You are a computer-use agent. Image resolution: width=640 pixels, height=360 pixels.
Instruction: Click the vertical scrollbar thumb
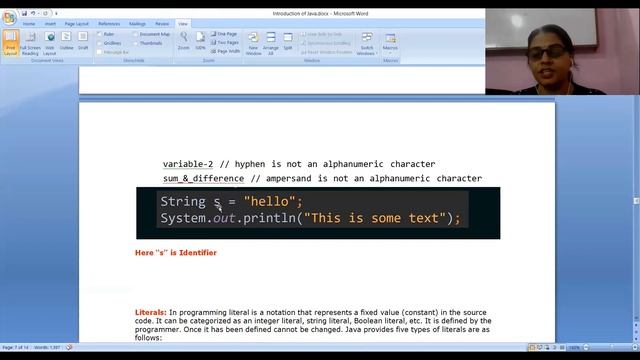point(636,201)
